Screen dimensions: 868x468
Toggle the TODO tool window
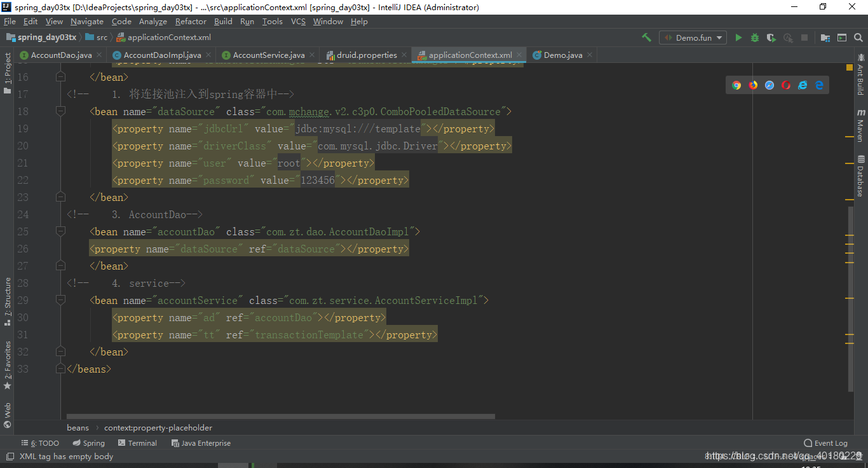click(x=40, y=443)
